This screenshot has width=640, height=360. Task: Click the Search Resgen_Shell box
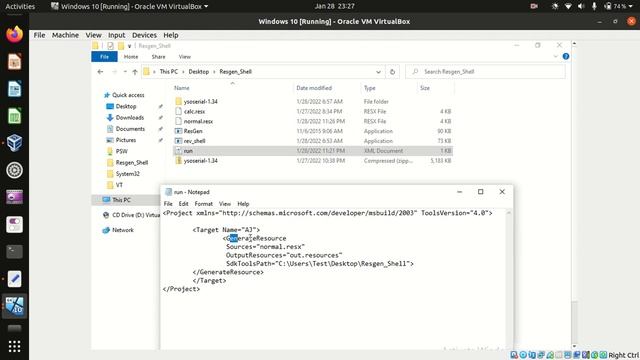click(x=485, y=72)
